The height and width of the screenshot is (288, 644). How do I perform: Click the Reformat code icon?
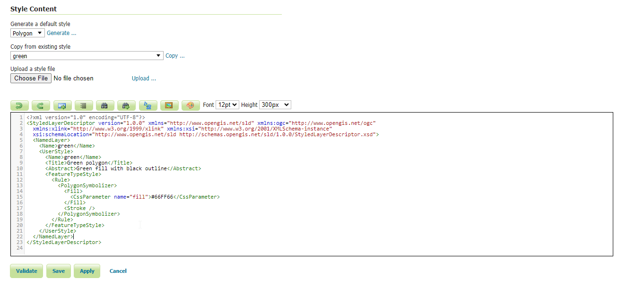(x=84, y=105)
